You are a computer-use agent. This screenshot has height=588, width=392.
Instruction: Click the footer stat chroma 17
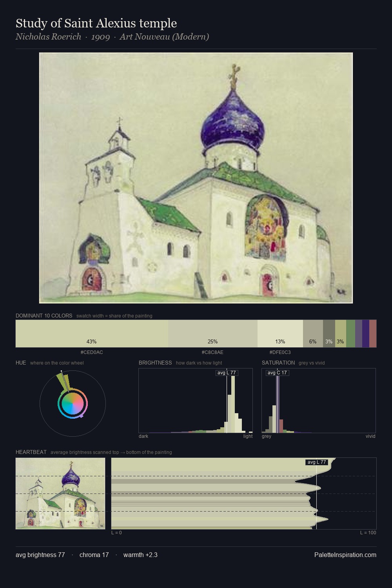[x=94, y=555]
